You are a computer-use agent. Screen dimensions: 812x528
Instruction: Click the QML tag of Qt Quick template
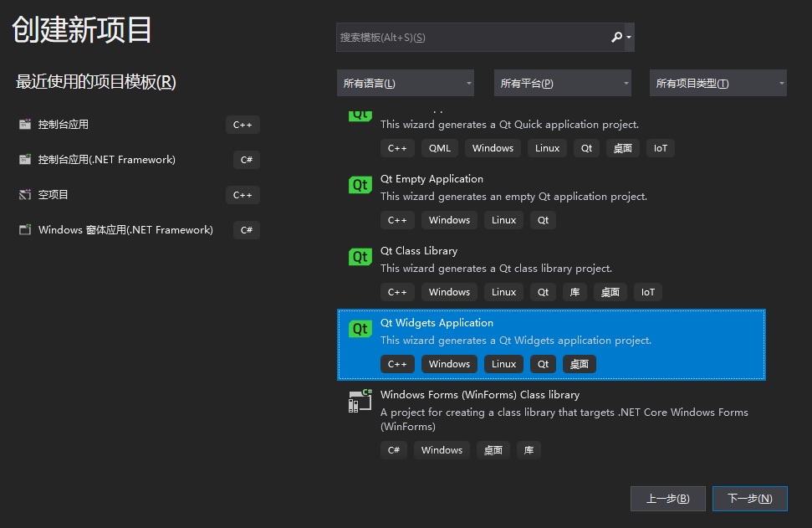[x=440, y=148]
